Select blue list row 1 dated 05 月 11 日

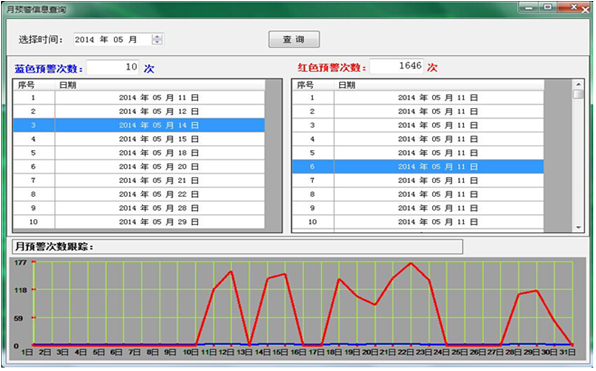139,98
